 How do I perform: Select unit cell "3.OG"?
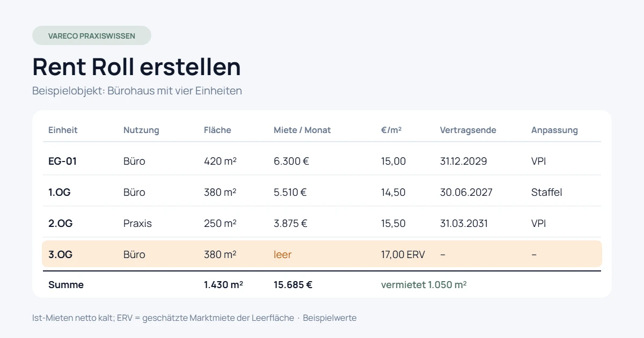click(x=60, y=254)
